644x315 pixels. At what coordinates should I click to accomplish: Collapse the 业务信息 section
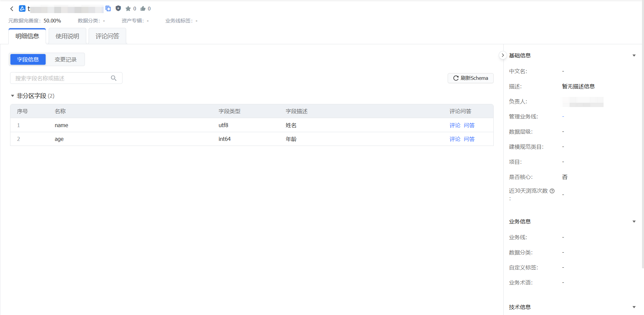click(x=634, y=222)
